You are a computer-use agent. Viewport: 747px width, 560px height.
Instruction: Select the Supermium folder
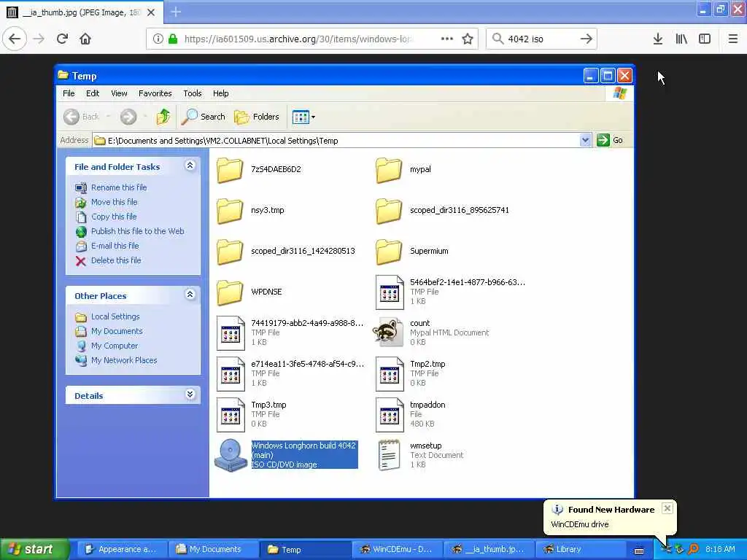click(x=412, y=252)
